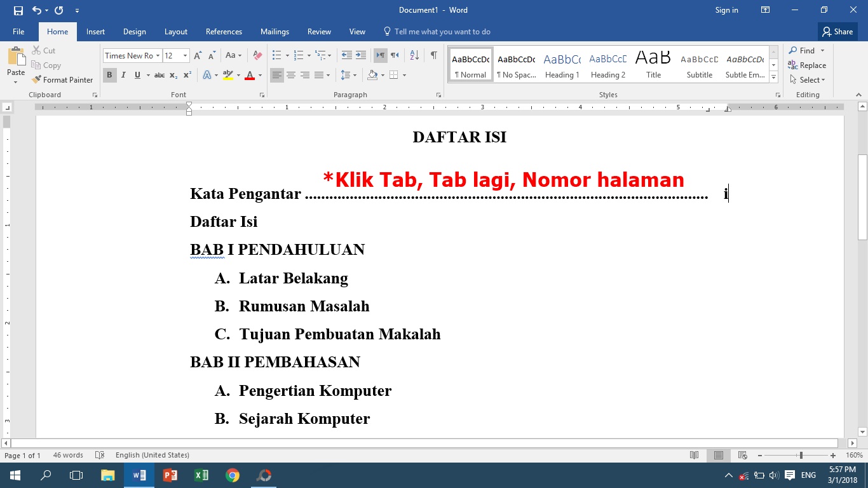Screen dimensions: 868x488
Task: Open the font size dropdown
Action: [x=184, y=55]
